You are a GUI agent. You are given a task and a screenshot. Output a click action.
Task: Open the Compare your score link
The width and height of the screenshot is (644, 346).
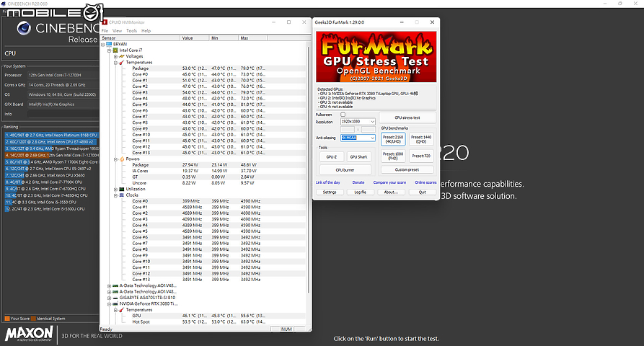pyautogui.click(x=389, y=182)
